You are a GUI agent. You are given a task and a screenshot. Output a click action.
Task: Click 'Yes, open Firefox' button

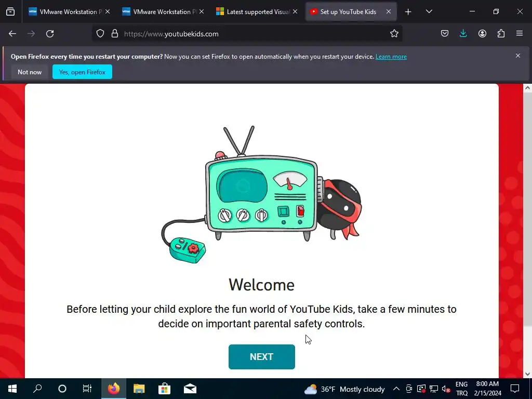pos(82,72)
